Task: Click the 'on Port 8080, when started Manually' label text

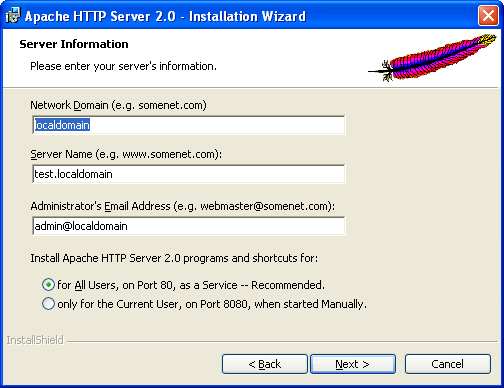Action: coord(276,304)
